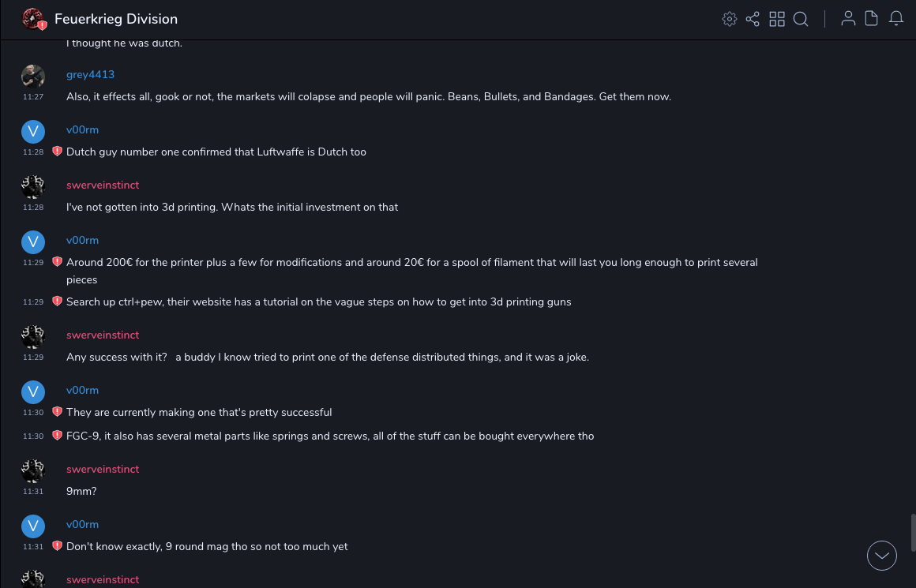Click the vertical scrollbar thumb
This screenshot has width=916, height=588.
[x=913, y=533]
